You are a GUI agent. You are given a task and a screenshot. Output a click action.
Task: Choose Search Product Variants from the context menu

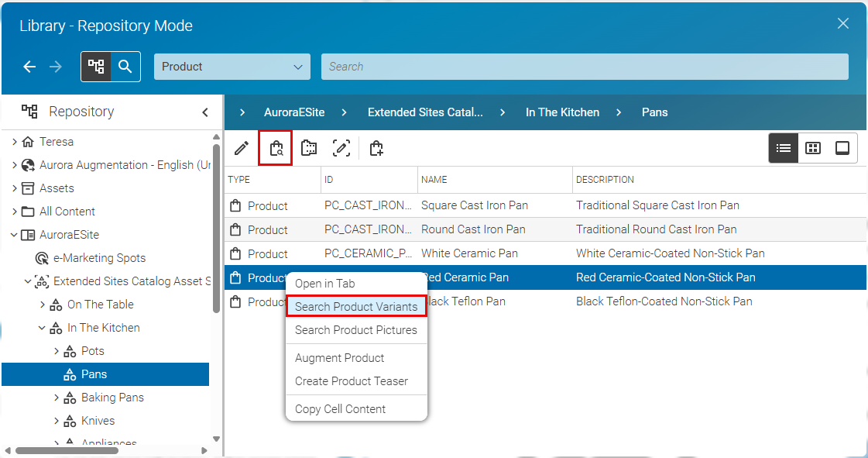click(x=355, y=305)
